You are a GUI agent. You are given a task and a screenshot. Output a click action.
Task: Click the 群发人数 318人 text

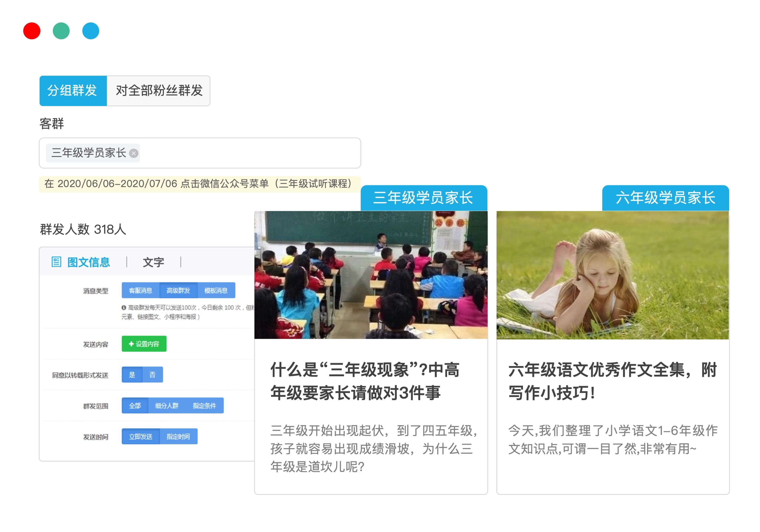pyautogui.click(x=83, y=229)
